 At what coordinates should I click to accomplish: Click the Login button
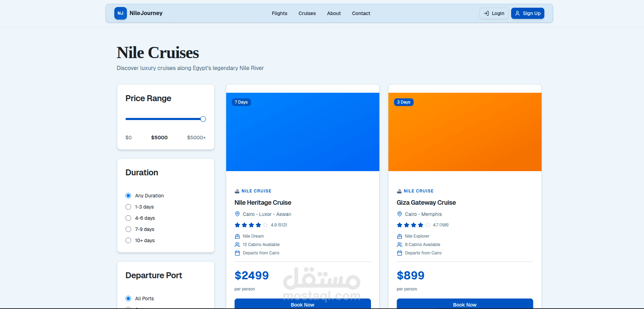click(x=494, y=13)
